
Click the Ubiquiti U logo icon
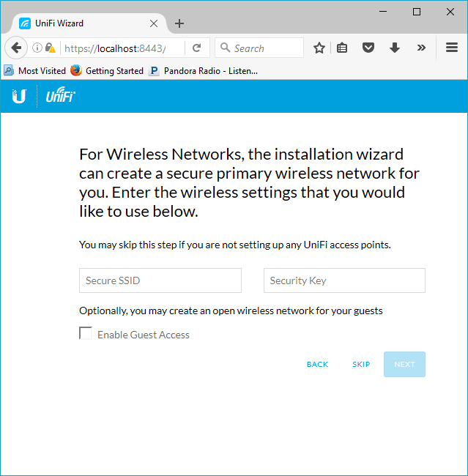[19, 96]
